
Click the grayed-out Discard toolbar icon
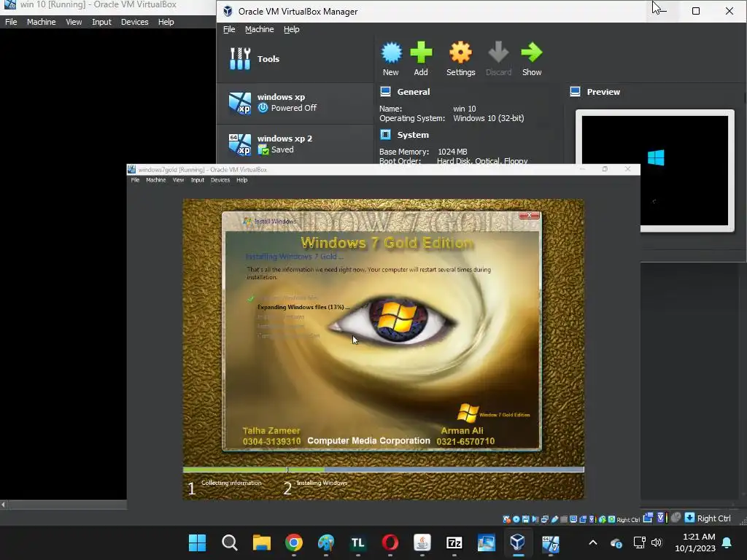498,52
